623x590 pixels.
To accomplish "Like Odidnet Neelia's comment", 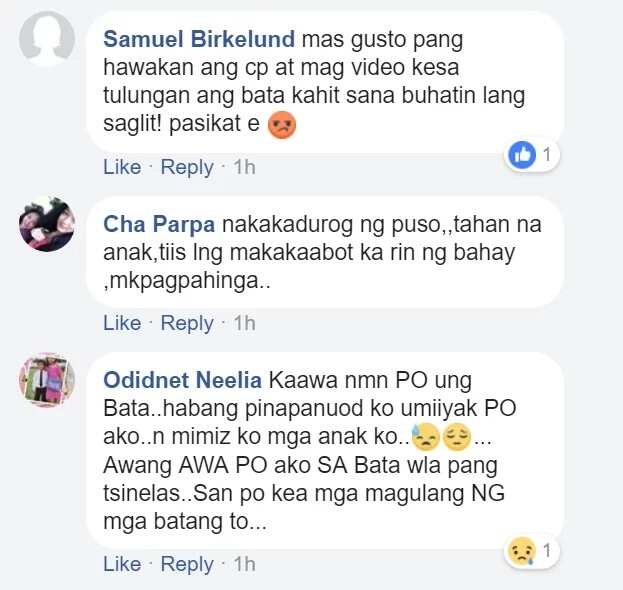I will [x=122, y=564].
